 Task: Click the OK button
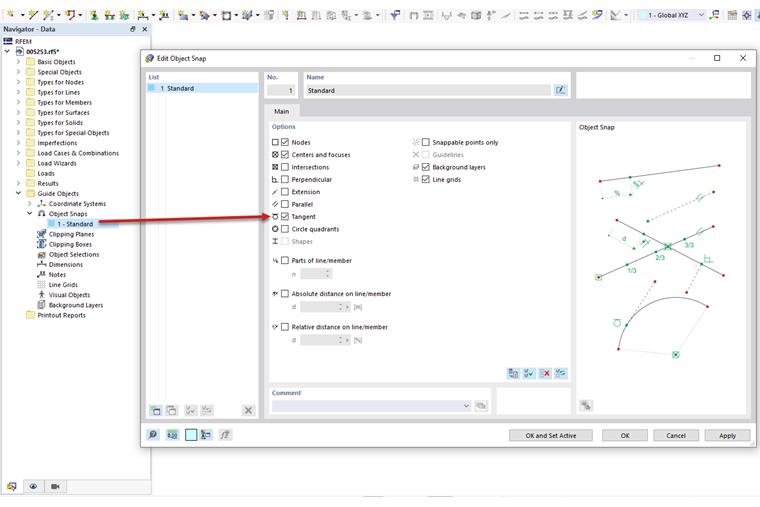click(625, 435)
